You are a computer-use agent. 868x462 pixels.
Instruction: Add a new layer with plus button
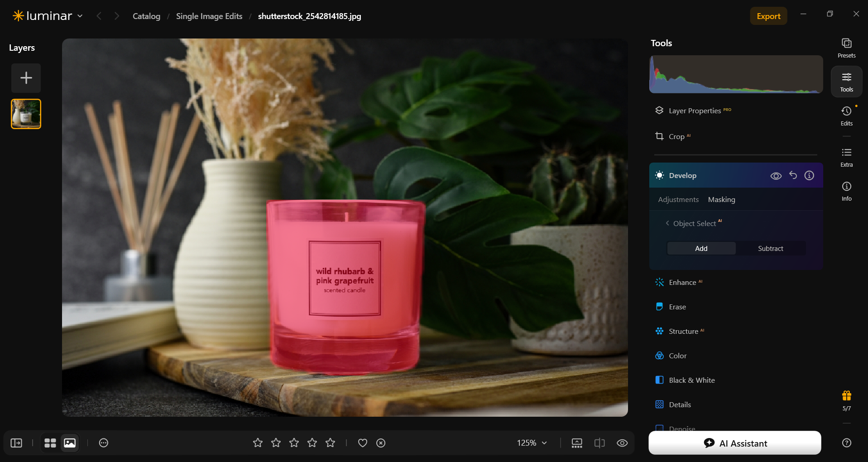[26, 78]
